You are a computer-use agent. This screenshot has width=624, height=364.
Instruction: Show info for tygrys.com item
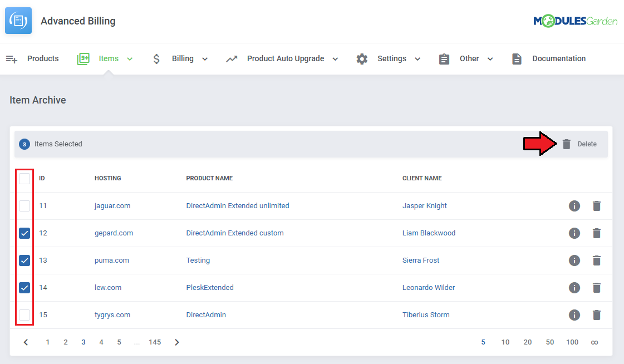(574, 315)
